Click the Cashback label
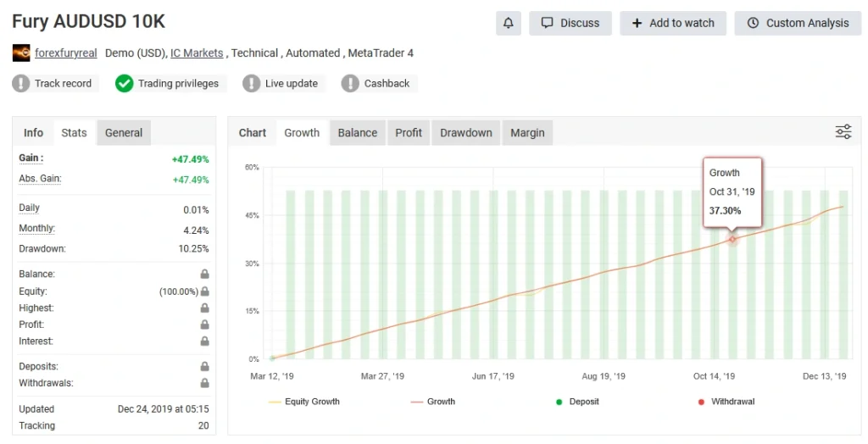Image resolution: width=868 pixels, height=444 pixels. [x=387, y=84]
